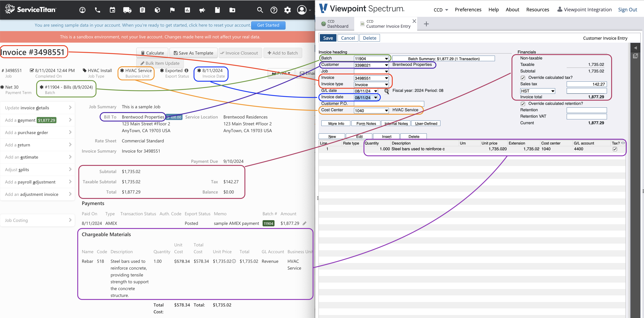Click the pencil edit icon on AMEX payment
The image size is (644, 318).
pos(304,223)
